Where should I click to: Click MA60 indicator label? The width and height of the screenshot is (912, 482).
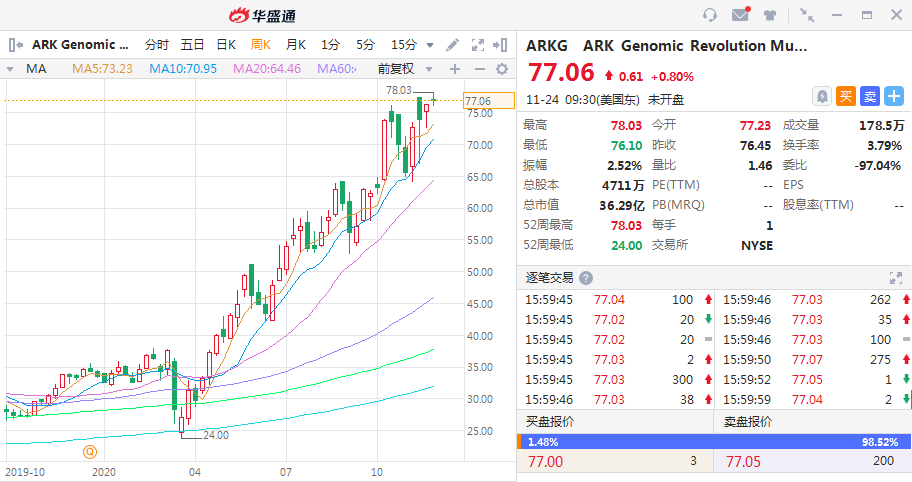(337, 69)
